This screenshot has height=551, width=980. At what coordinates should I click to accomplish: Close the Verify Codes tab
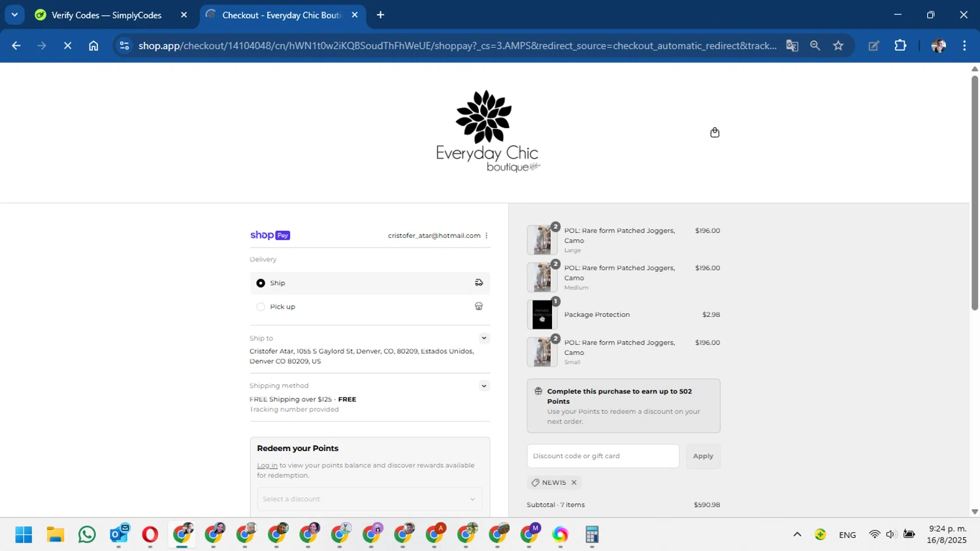pyautogui.click(x=184, y=15)
